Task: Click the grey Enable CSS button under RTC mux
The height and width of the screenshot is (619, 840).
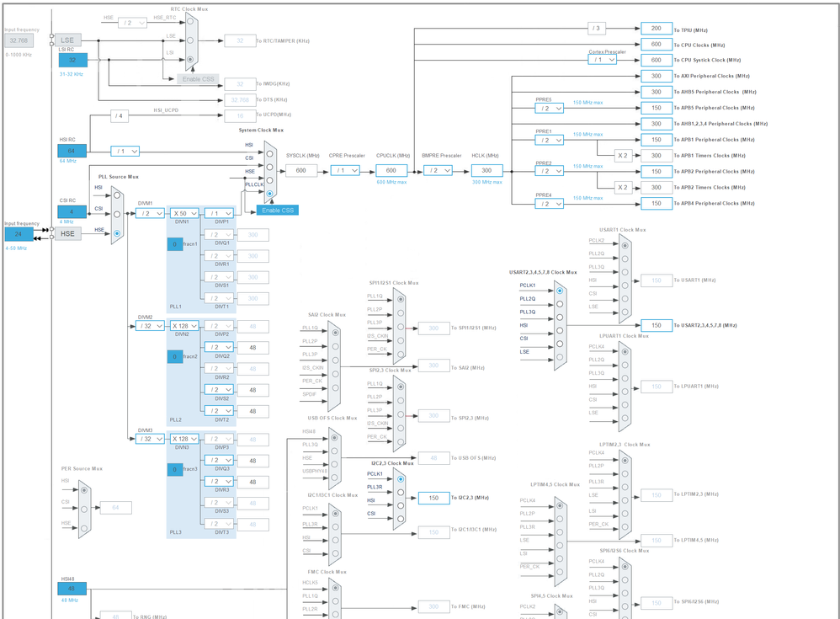Action: pyautogui.click(x=198, y=79)
